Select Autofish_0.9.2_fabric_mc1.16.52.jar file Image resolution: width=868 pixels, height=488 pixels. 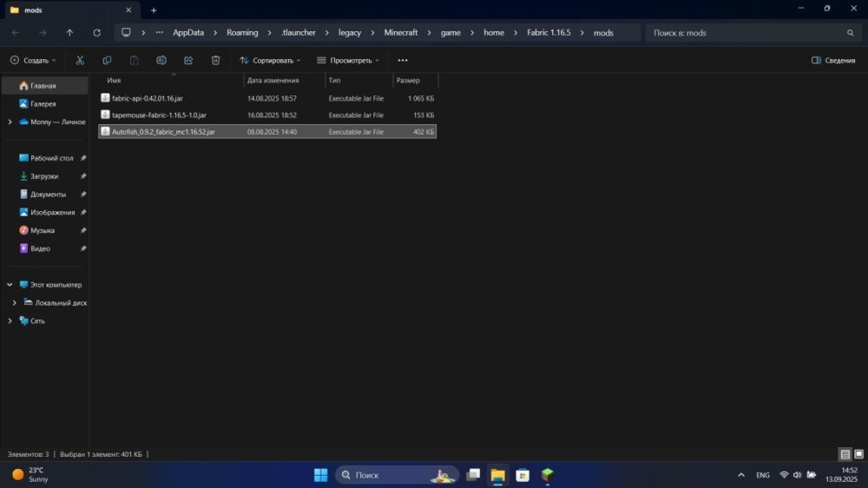[x=267, y=132]
